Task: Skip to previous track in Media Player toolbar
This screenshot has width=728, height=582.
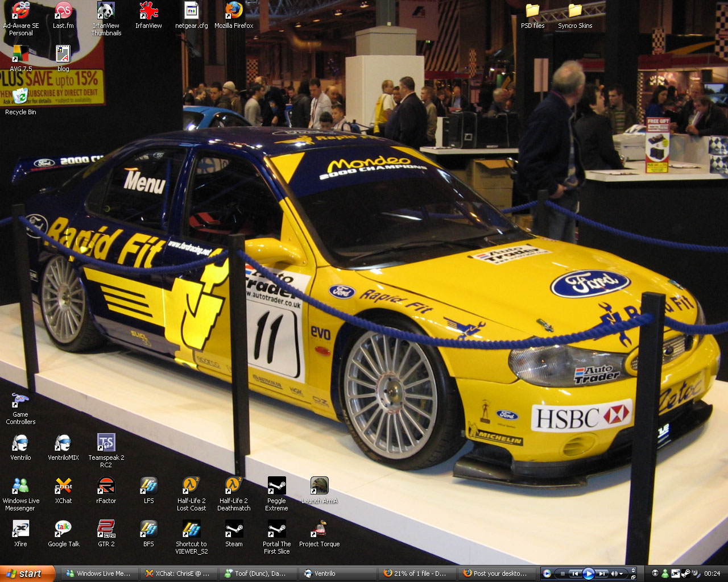Action: click(x=575, y=573)
